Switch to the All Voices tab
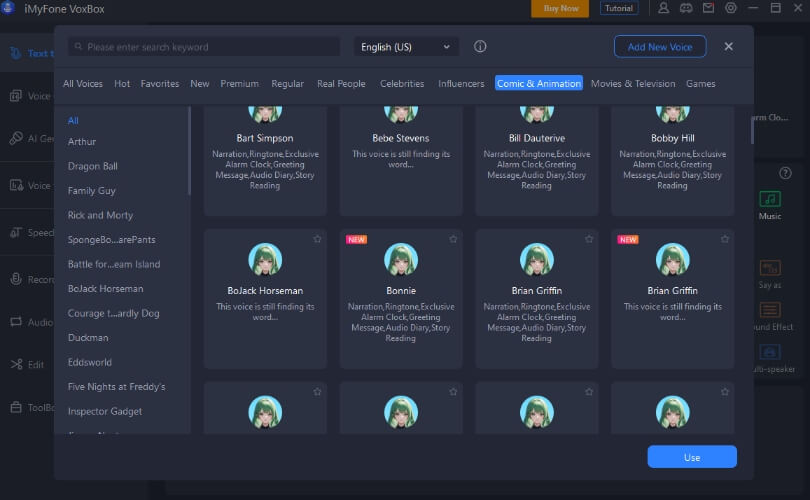 pyautogui.click(x=83, y=84)
